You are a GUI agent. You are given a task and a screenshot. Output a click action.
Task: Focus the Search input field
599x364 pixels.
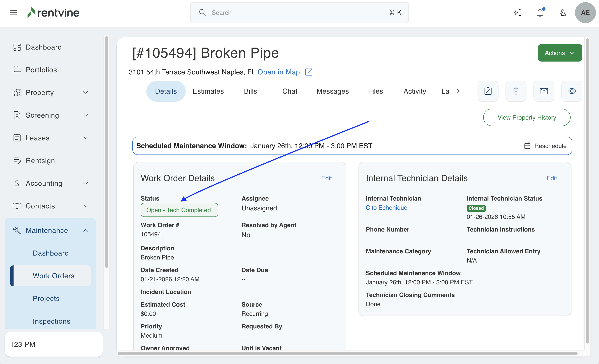coord(299,13)
